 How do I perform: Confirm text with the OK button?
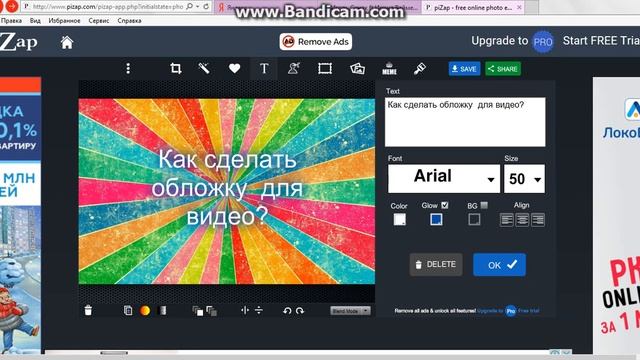500,264
